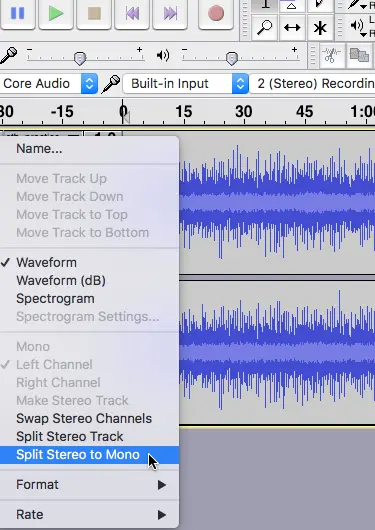
Task: Select the Time Shift arrow tool
Action: tap(292, 28)
